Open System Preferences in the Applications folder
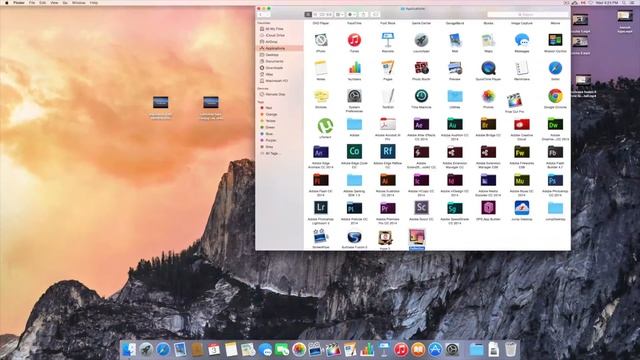This screenshot has height=360, width=640. (x=354, y=96)
